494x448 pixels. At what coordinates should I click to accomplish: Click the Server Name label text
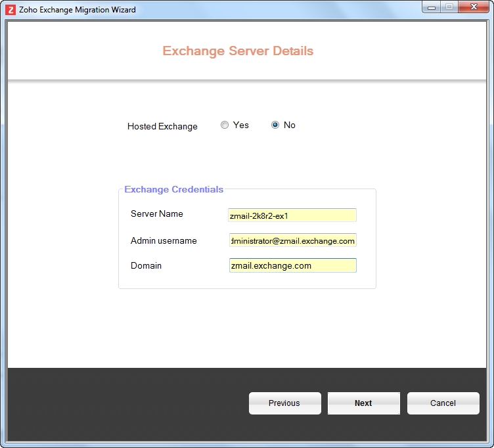click(157, 214)
